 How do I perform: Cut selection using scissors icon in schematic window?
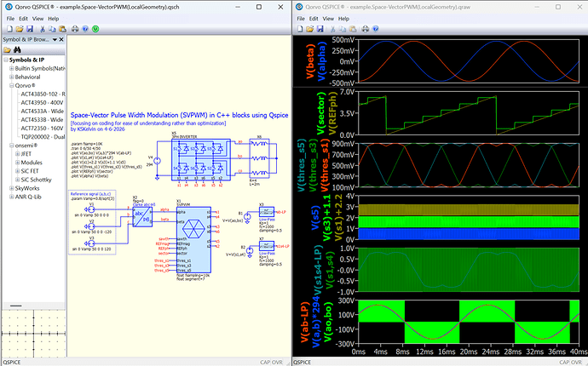[x=43, y=29]
